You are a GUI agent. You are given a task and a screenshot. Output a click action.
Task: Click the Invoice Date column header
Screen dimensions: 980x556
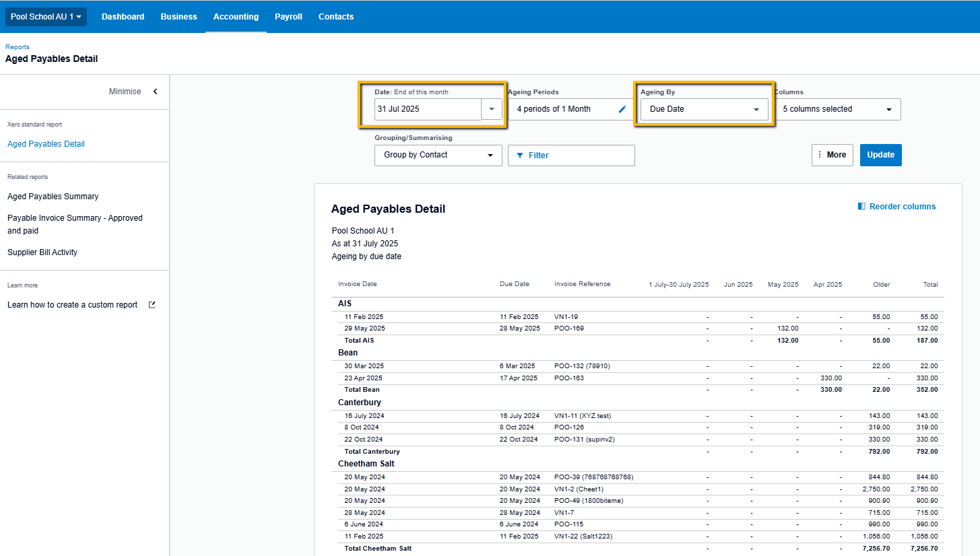(x=358, y=284)
